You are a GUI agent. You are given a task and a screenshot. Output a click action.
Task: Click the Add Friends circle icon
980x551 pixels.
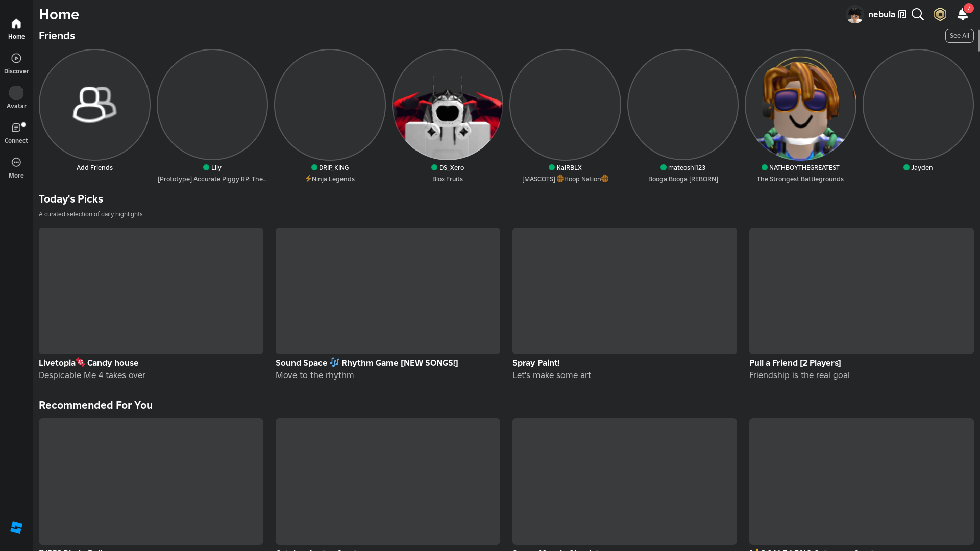pos(94,105)
